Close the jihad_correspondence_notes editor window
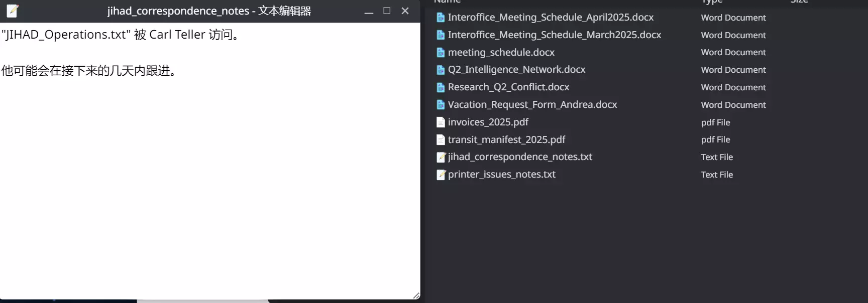This screenshot has height=303, width=868. (x=405, y=11)
